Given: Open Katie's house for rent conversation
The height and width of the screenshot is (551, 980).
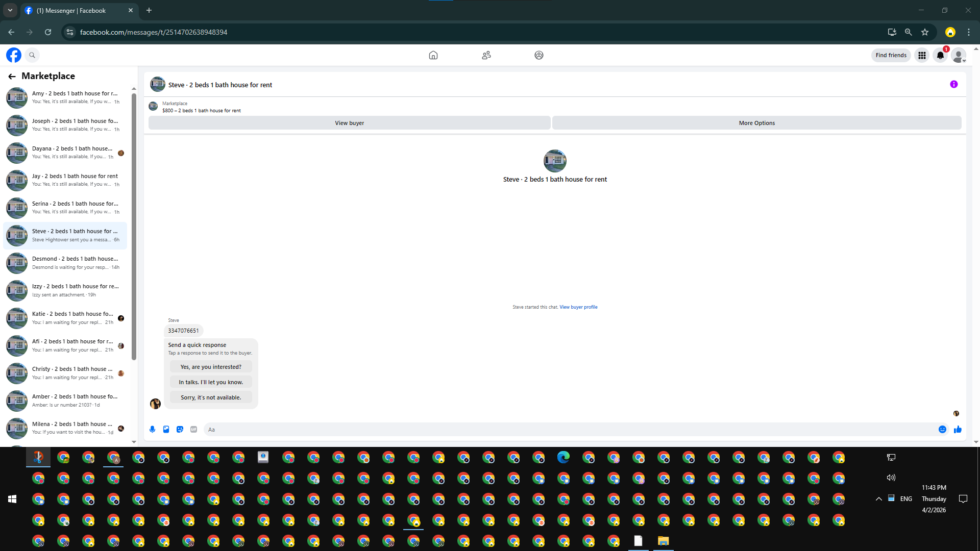Looking at the screenshot, I should click(65, 318).
